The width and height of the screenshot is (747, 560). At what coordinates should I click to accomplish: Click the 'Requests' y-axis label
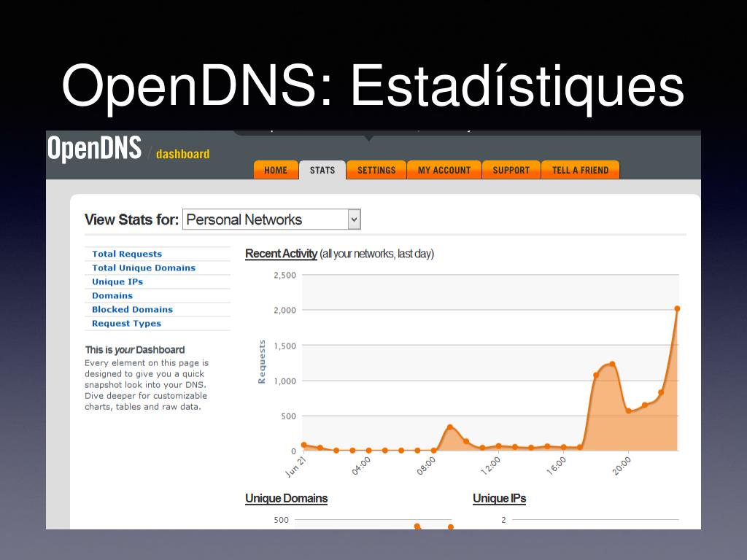[262, 362]
